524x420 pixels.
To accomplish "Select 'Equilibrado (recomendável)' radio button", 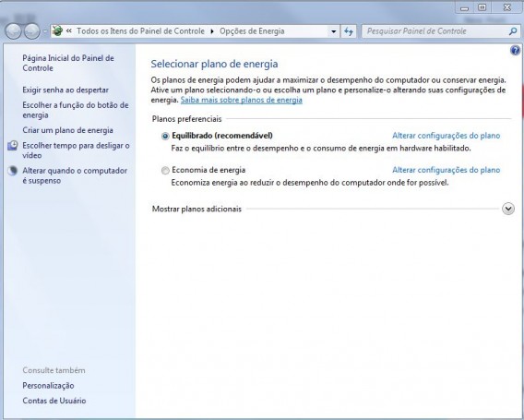I will (x=165, y=136).
